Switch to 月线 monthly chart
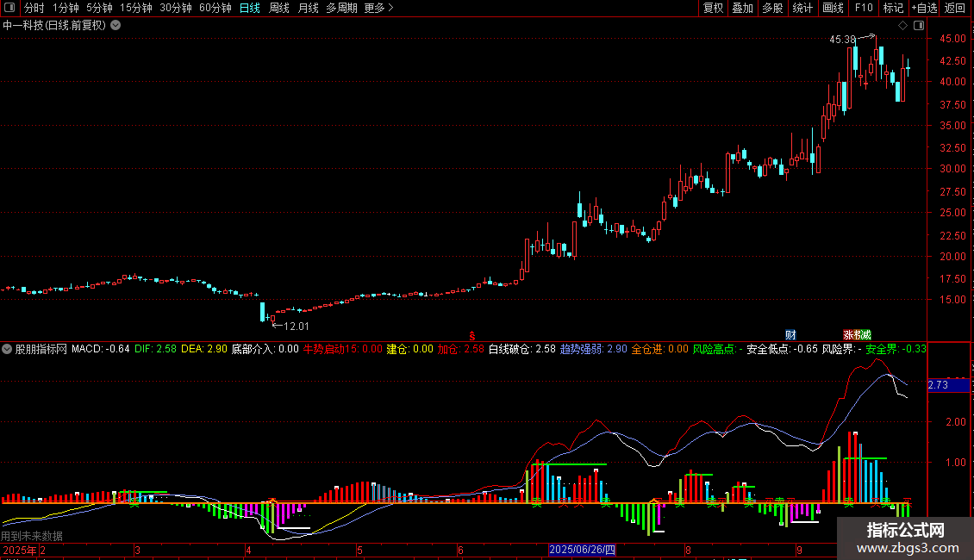This screenshot has width=974, height=560. tap(308, 8)
